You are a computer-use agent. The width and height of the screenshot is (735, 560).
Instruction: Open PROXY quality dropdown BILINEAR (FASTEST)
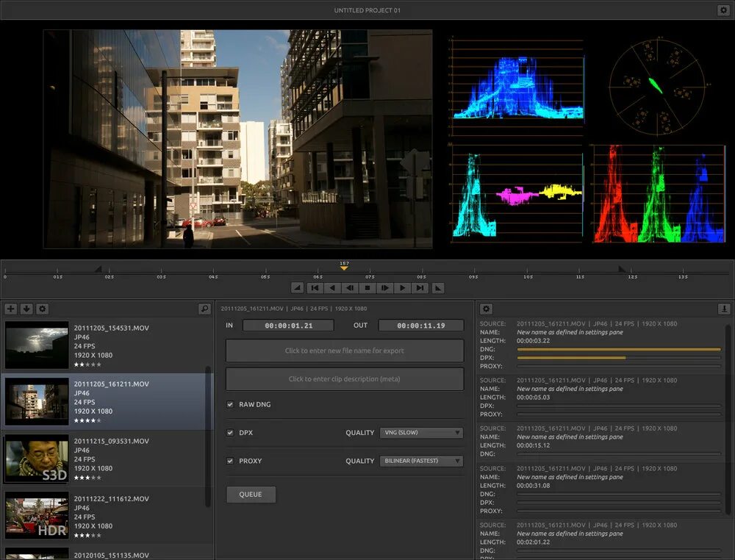[x=421, y=461]
